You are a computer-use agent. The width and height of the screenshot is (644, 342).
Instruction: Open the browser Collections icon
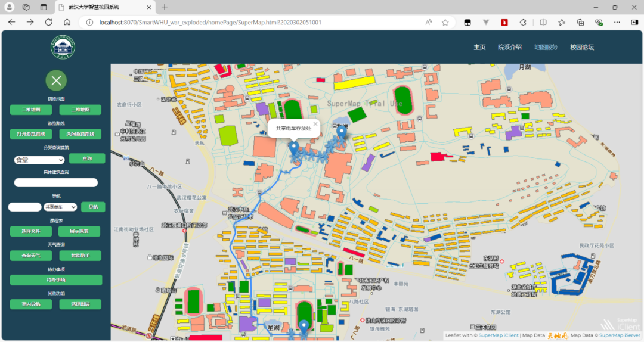pos(580,22)
